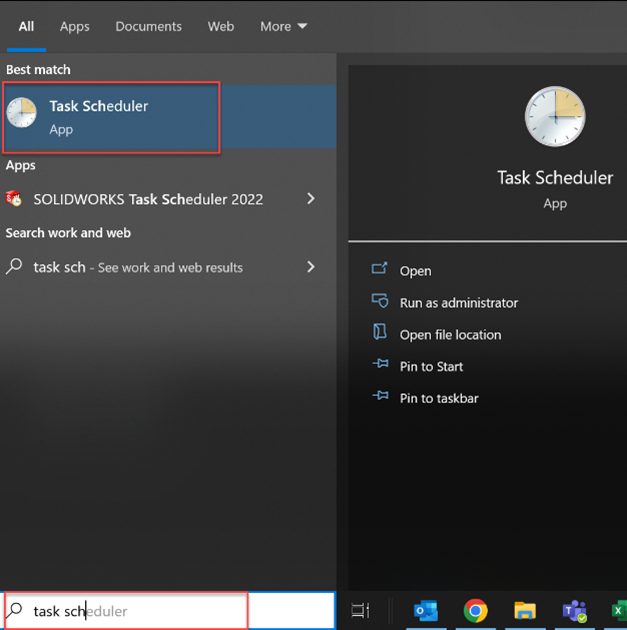Screen dimensions: 627x630
Task: Open Excel from the taskbar
Action: tap(619, 611)
